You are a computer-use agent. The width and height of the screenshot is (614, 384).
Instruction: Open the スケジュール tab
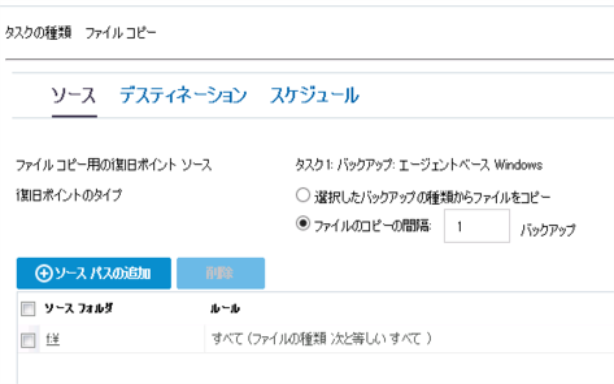coord(314,95)
